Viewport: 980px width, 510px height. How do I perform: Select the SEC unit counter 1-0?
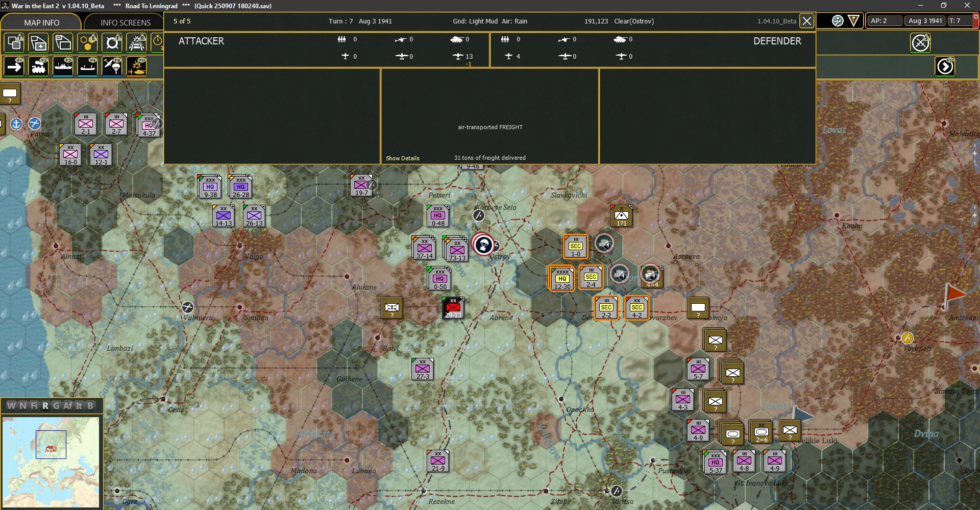point(576,247)
